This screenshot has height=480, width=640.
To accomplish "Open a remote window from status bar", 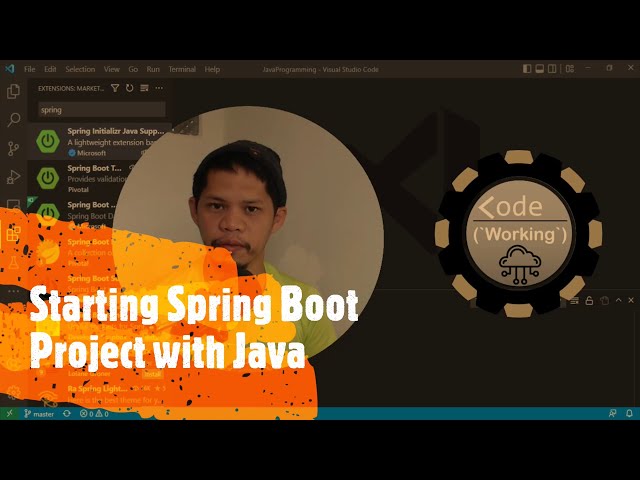I will coord(9,413).
